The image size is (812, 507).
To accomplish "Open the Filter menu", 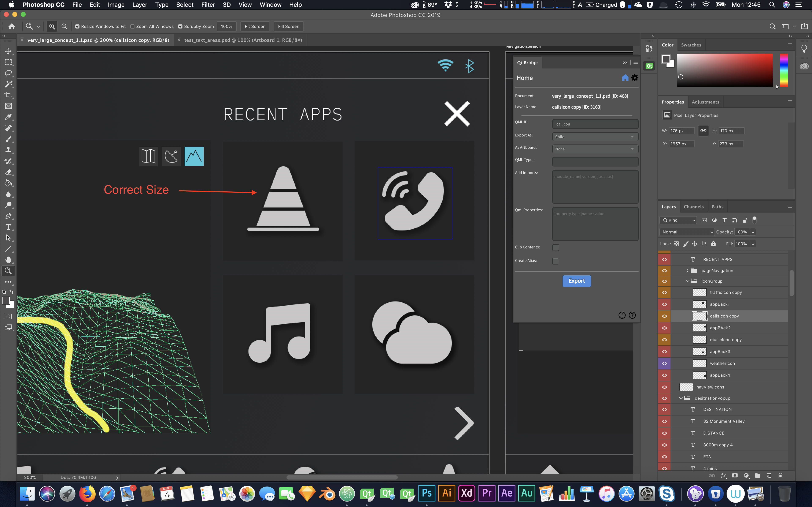I will (x=208, y=5).
